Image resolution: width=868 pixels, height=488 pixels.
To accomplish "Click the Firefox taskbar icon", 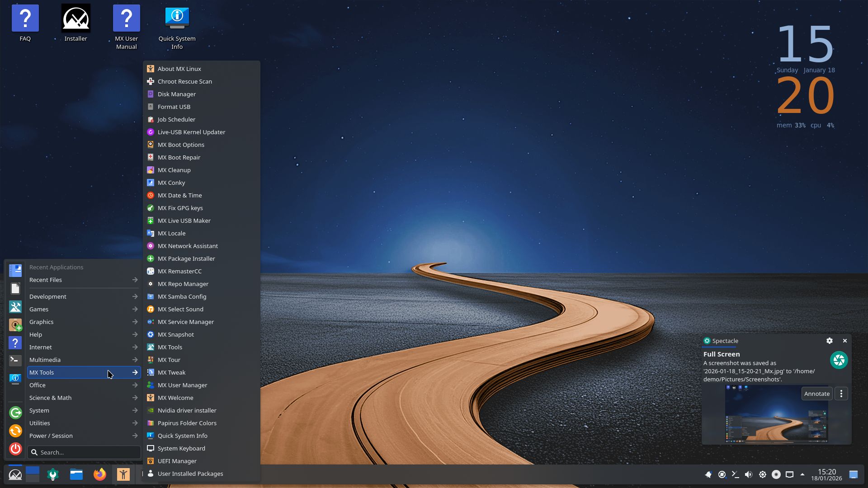I will coord(99,474).
